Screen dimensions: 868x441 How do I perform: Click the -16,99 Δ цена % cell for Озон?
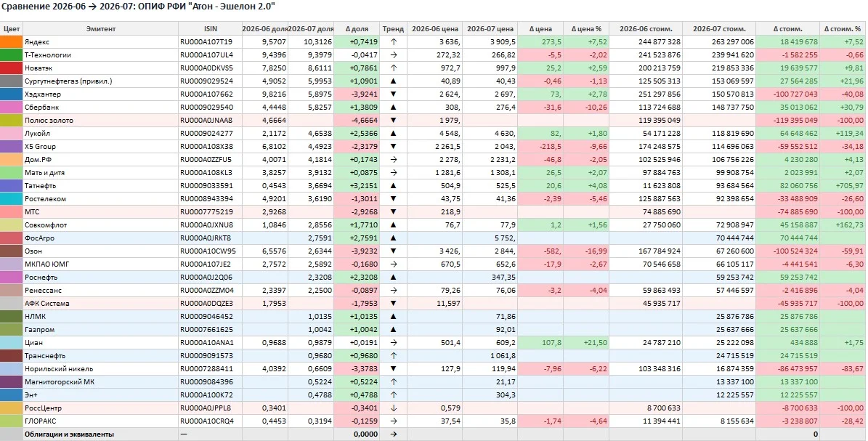[586, 251]
